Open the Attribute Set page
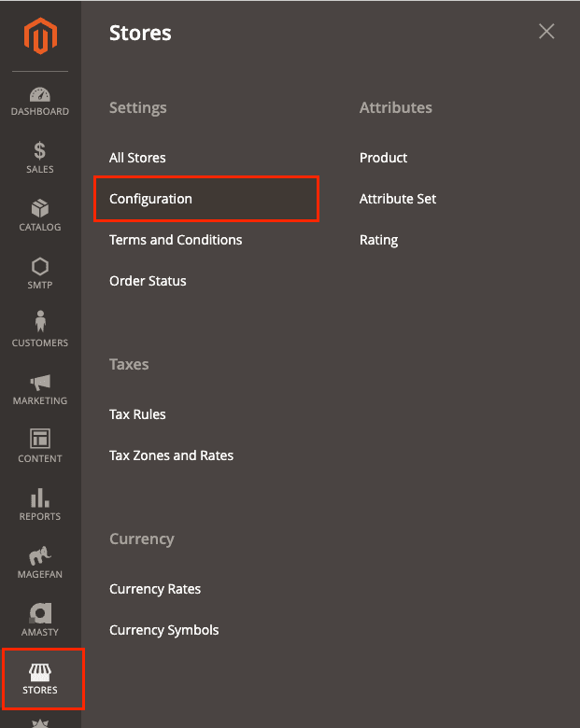580x728 pixels. tap(398, 199)
